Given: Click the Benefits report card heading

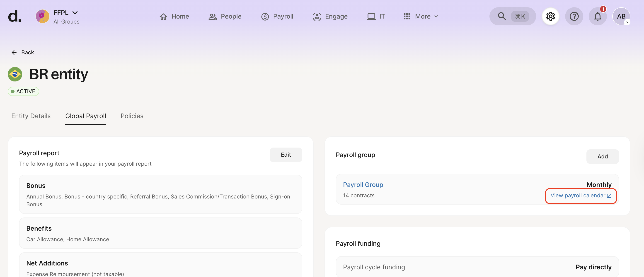Looking at the screenshot, I should (39, 228).
